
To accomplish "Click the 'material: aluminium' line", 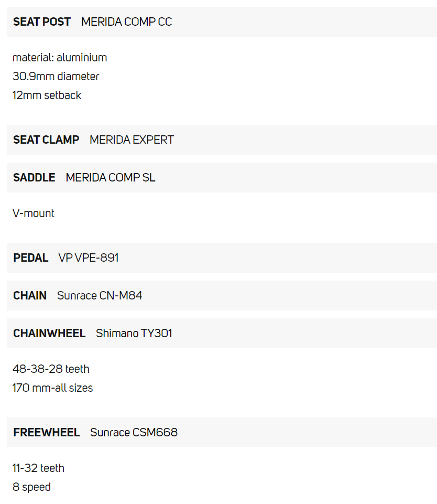I will [60, 58].
